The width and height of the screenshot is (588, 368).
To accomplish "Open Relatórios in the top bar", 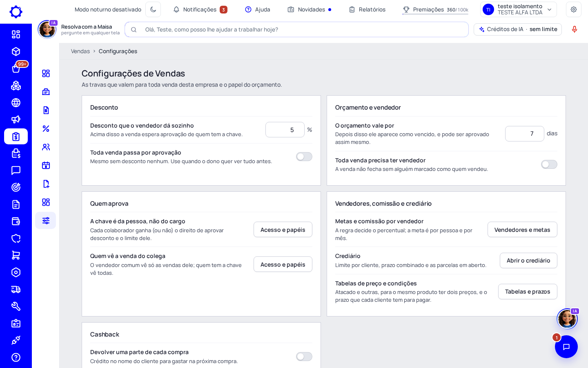I will pos(367,9).
